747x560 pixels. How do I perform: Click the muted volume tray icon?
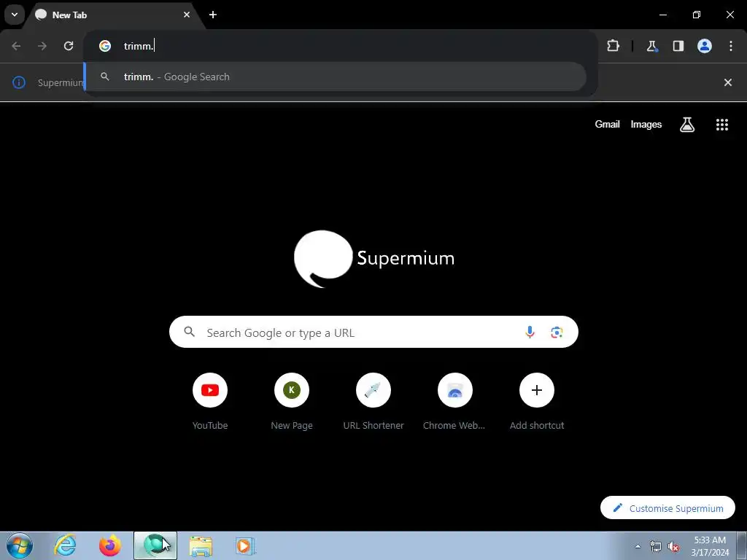pos(673,547)
